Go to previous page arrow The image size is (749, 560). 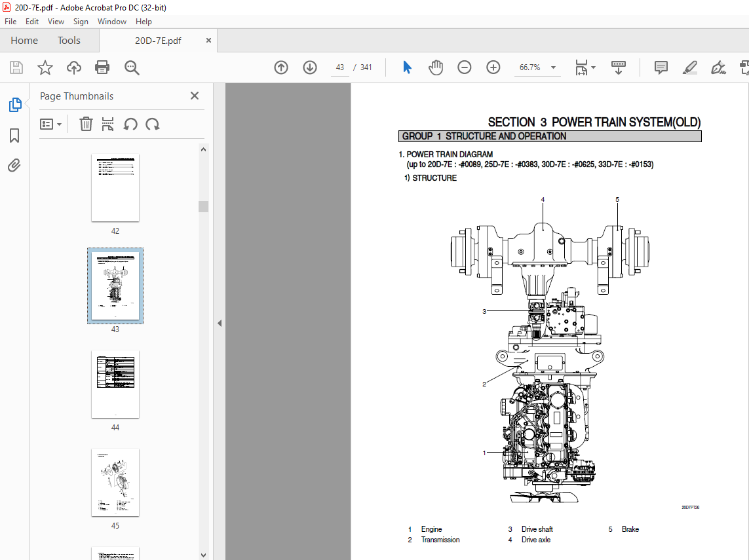[x=281, y=67]
